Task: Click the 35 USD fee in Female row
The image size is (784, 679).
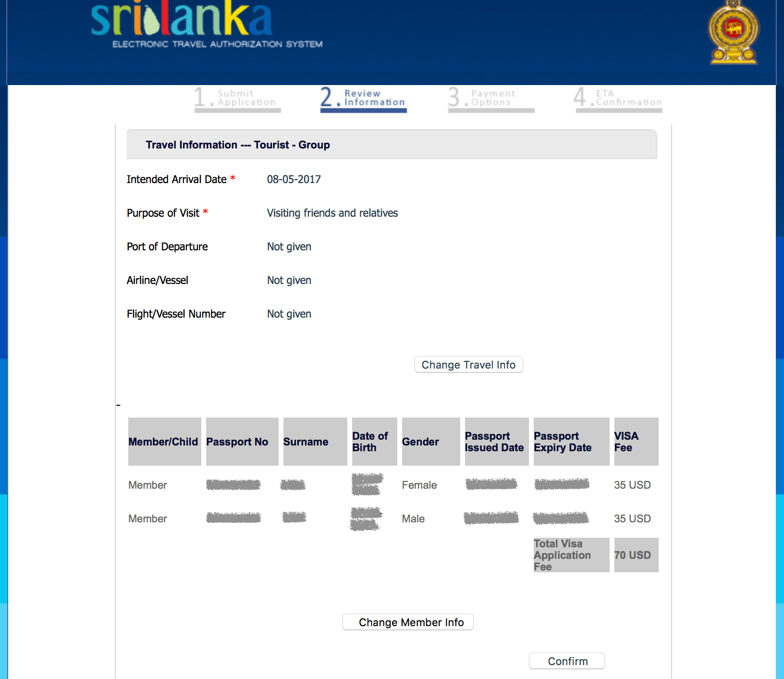Action: tap(632, 485)
